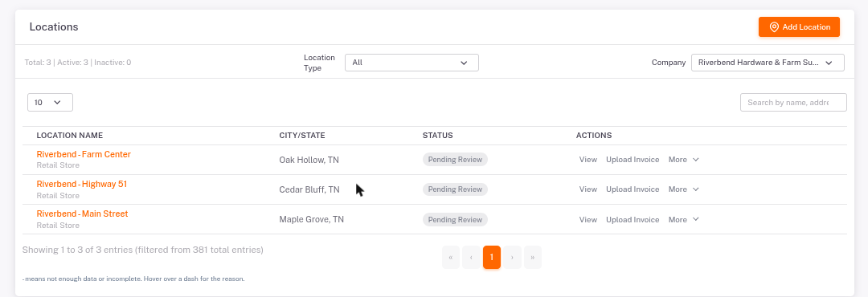This screenshot has width=868, height=297.
Task: Click Pending Review badge for Highway 51
Action: tap(455, 189)
